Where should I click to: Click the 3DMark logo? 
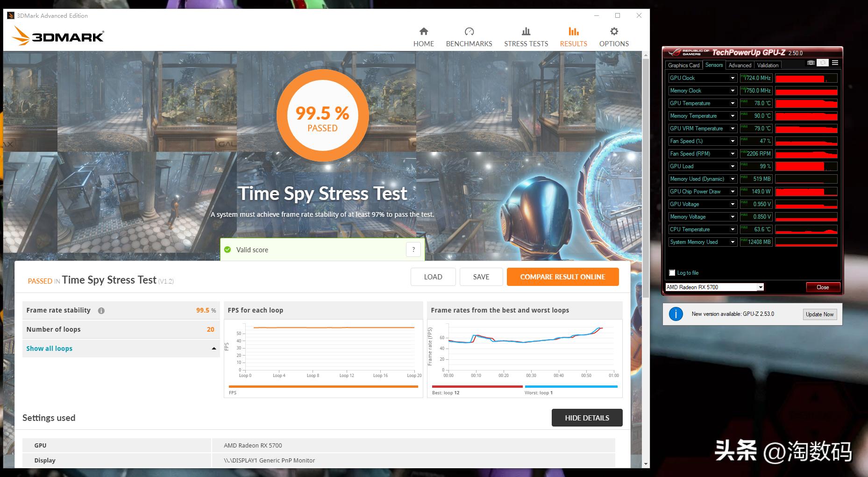pyautogui.click(x=58, y=36)
